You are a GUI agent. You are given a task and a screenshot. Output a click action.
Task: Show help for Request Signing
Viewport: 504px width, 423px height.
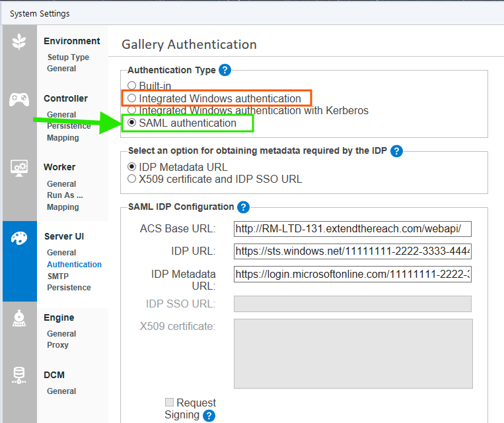tap(209, 416)
